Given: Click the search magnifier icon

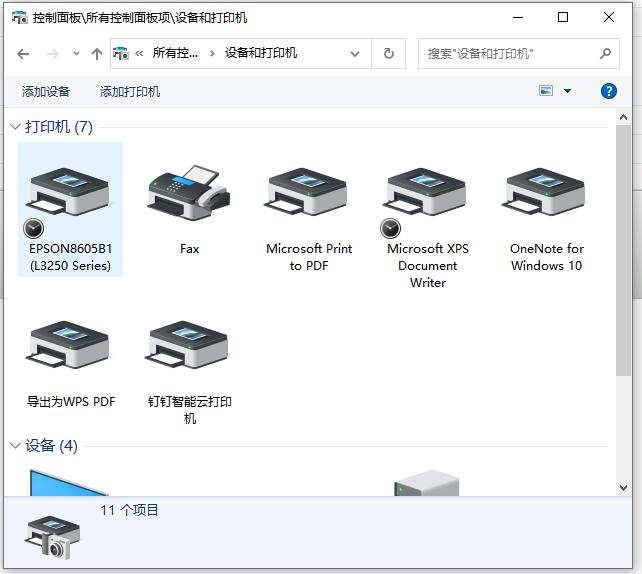Looking at the screenshot, I should point(605,54).
